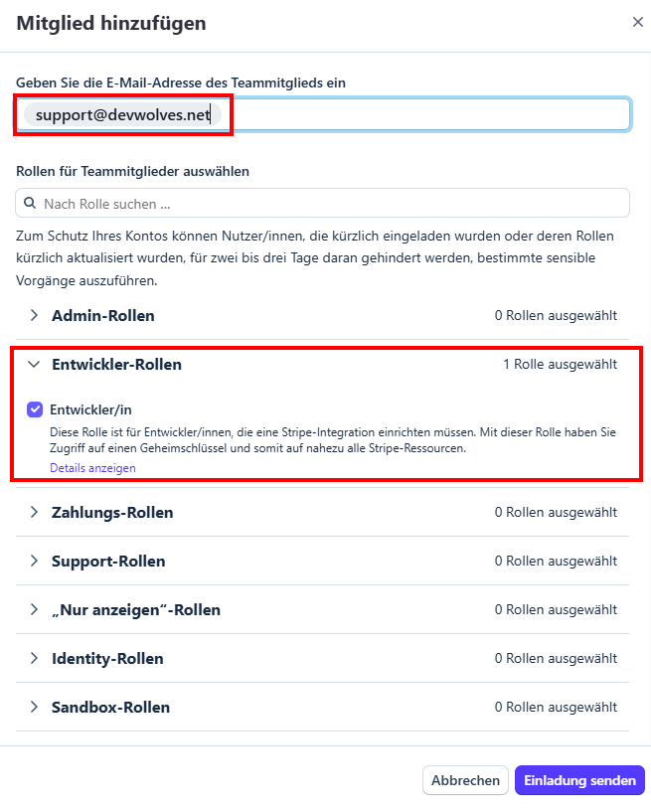651x812 pixels.
Task: Uncheck the Entwickler/in role checkbox
Action: coord(35,408)
